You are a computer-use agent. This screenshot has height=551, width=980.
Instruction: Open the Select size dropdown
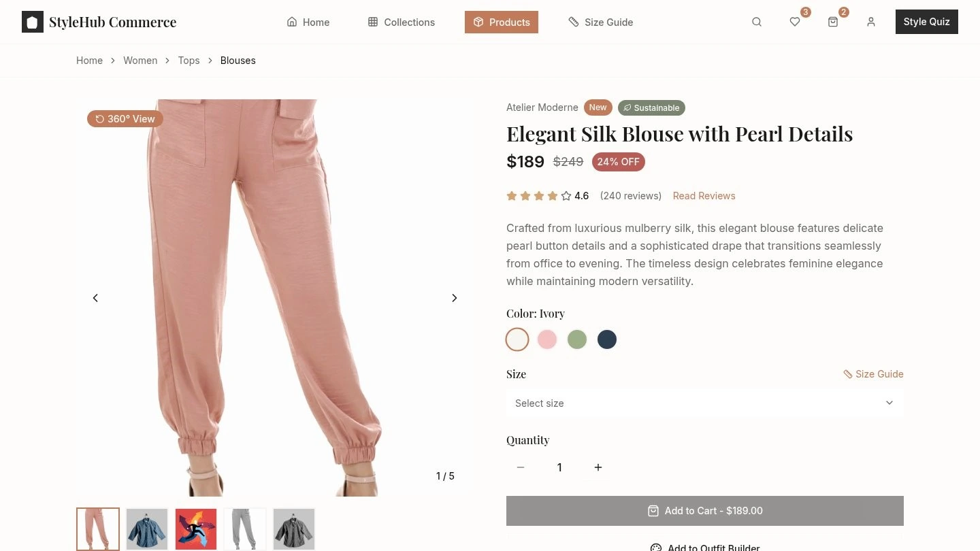(704, 403)
